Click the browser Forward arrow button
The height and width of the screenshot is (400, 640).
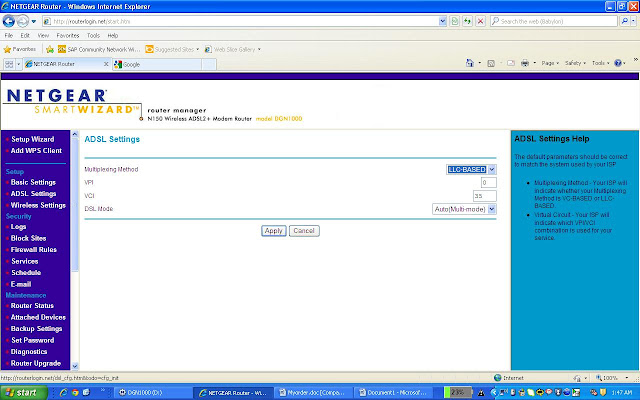(22, 21)
